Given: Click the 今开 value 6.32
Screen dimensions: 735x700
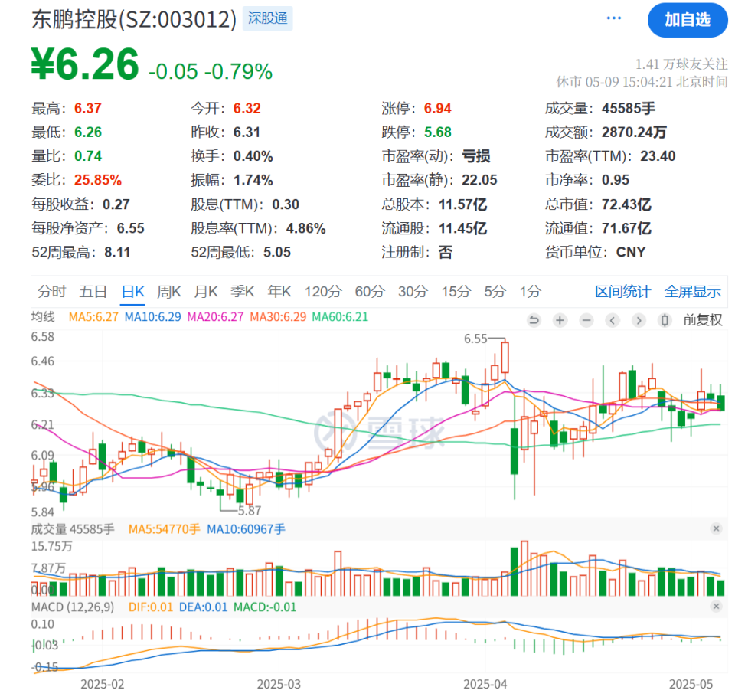Looking at the screenshot, I should point(247,108).
